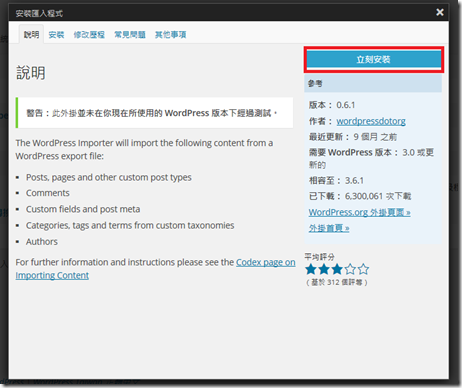Screen dimensions: 462x388
Task: Click the first rating star
Action: 311,269
